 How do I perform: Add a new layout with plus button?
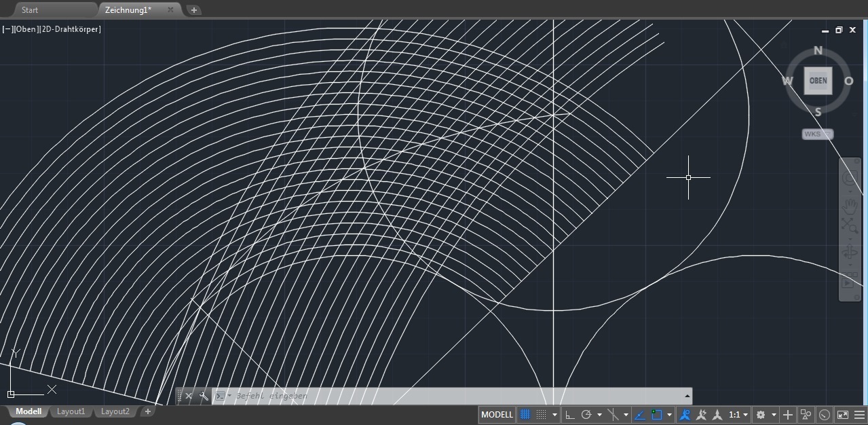(x=147, y=411)
